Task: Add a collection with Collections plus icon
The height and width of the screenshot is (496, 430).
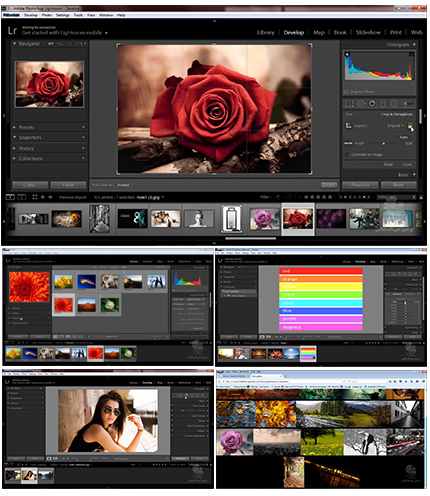Action: pyautogui.click(x=83, y=158)
